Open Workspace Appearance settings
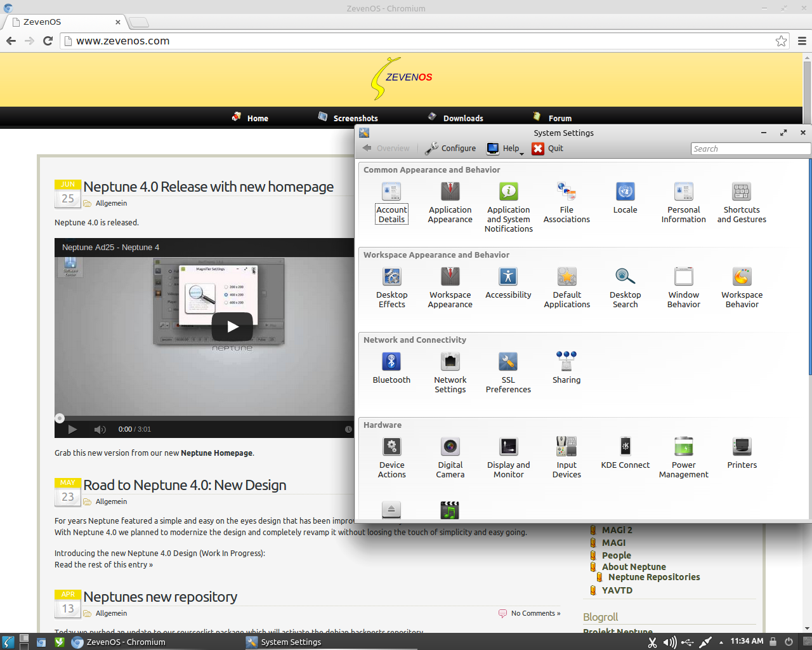Viewport: 812px width, 650px height. click(x=450, y=287)
